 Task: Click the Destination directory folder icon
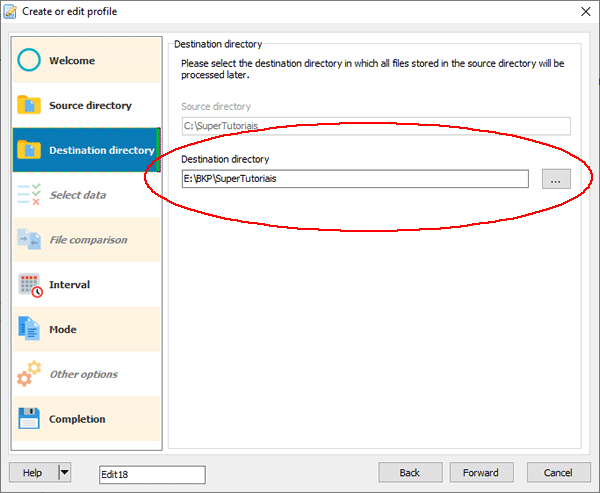coord(30,151)
